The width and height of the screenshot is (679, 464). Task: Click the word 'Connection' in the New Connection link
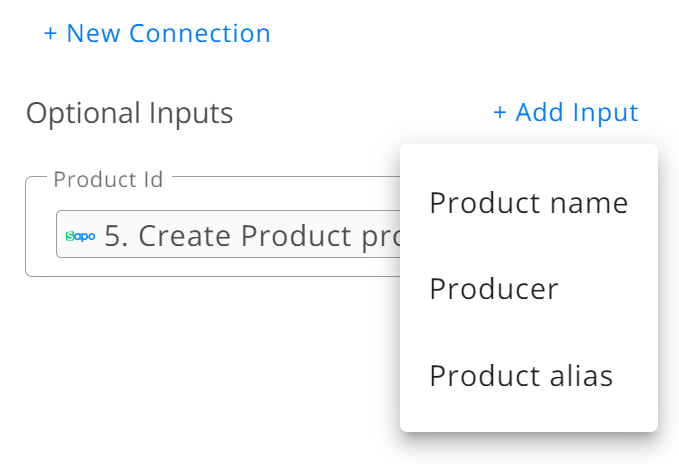click(x=200, y=33)
